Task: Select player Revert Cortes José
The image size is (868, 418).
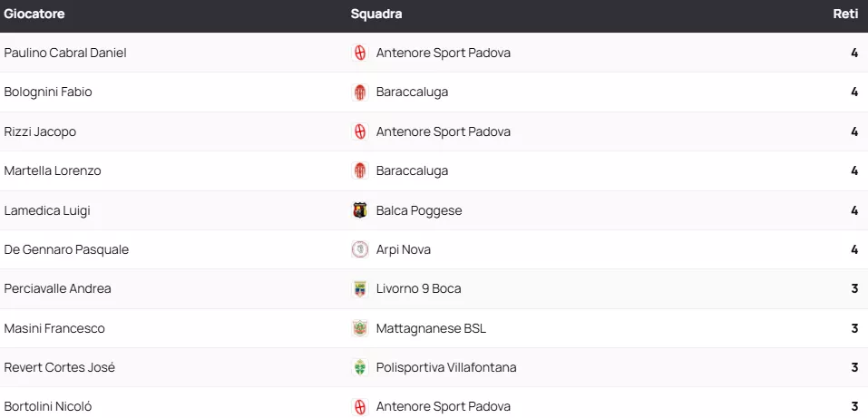Action: tap(59, 368)
